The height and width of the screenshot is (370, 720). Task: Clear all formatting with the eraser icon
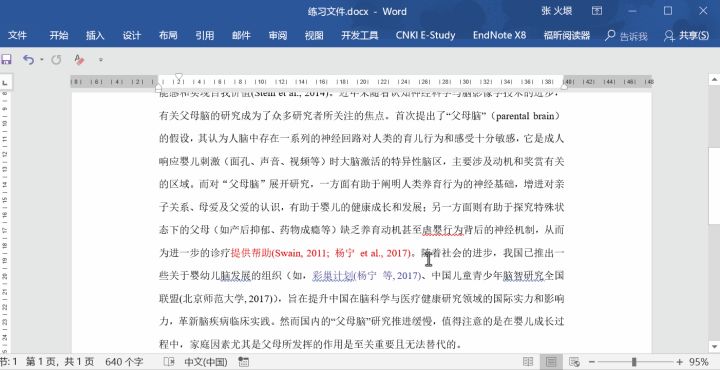point(79,60)
